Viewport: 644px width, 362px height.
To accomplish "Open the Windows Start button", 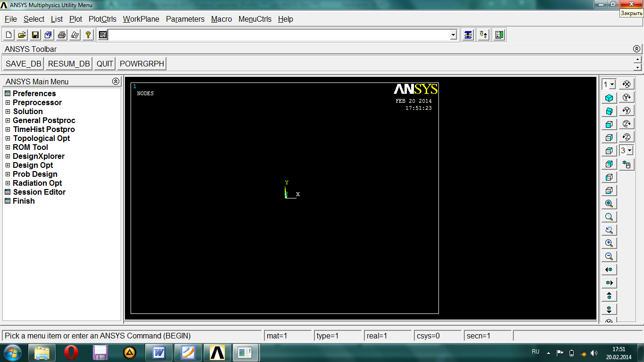I will pyautogui.click(x=12, y=353).
